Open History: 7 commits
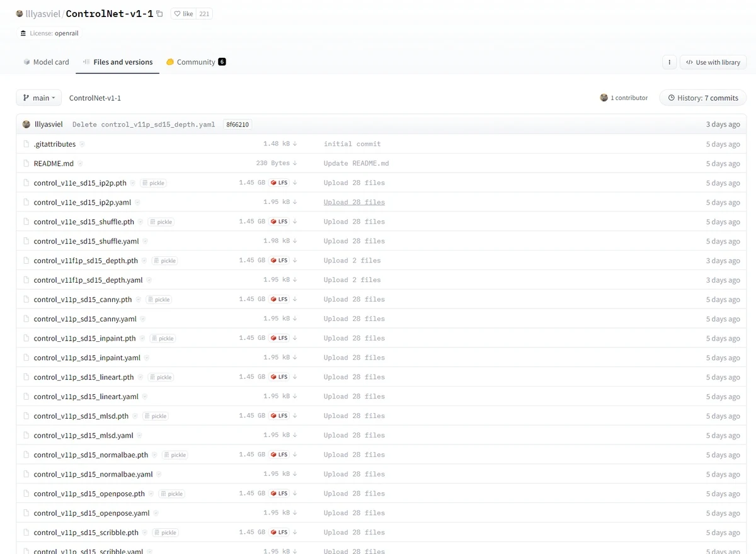Screen dimensions: 756x554 point(703,98)
